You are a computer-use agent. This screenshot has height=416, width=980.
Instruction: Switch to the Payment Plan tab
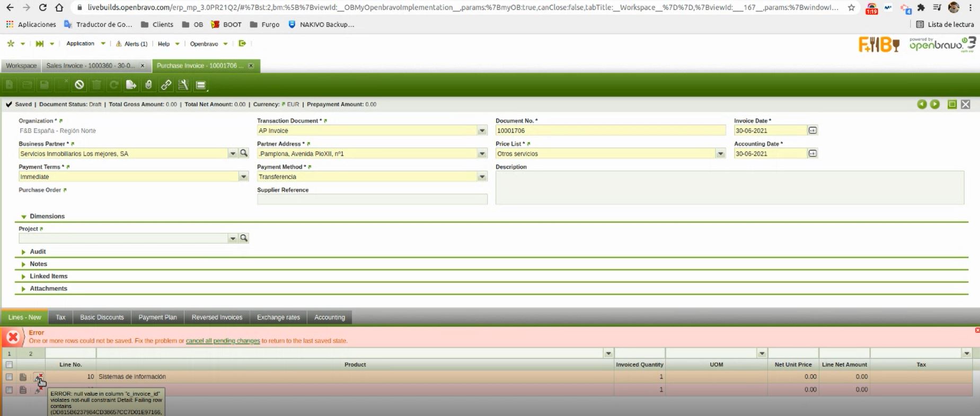coord(157,317)
